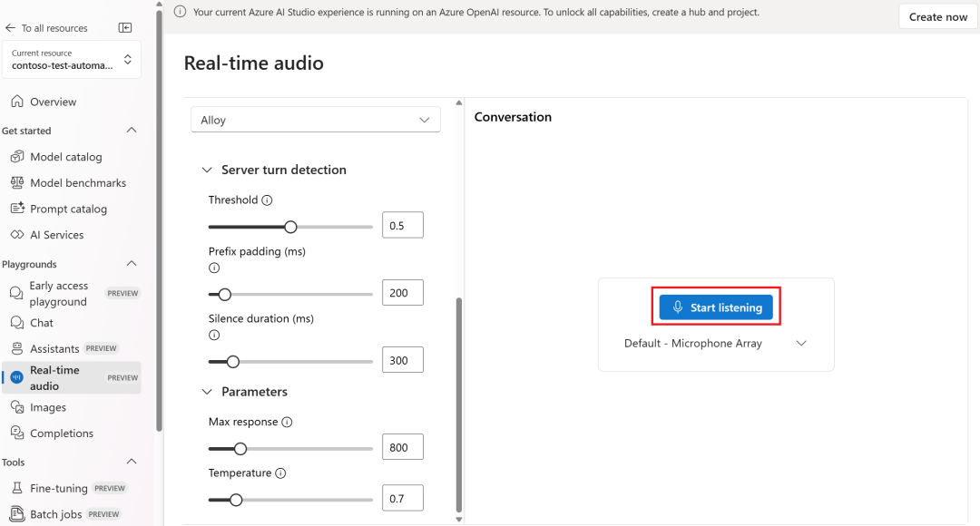Collapse the Server turn detection section
Image resolution: width=980 pixels, height=526 pixels.
[x=207, y=170]
